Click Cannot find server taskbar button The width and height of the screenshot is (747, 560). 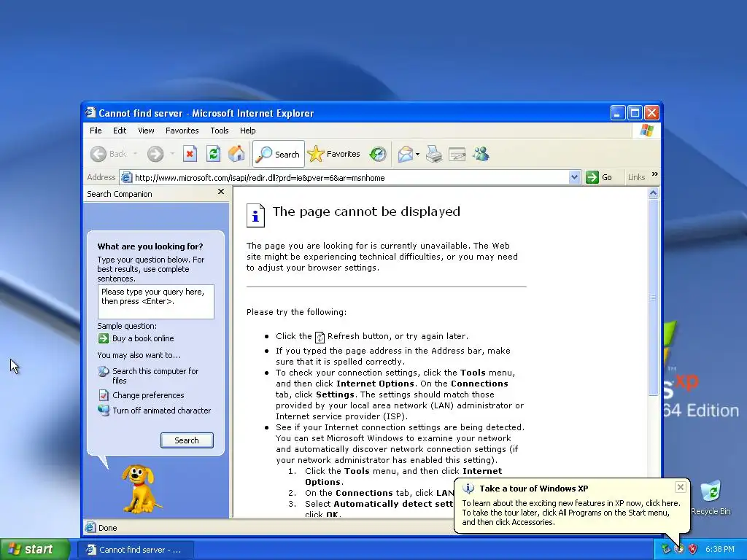[135, 550]
